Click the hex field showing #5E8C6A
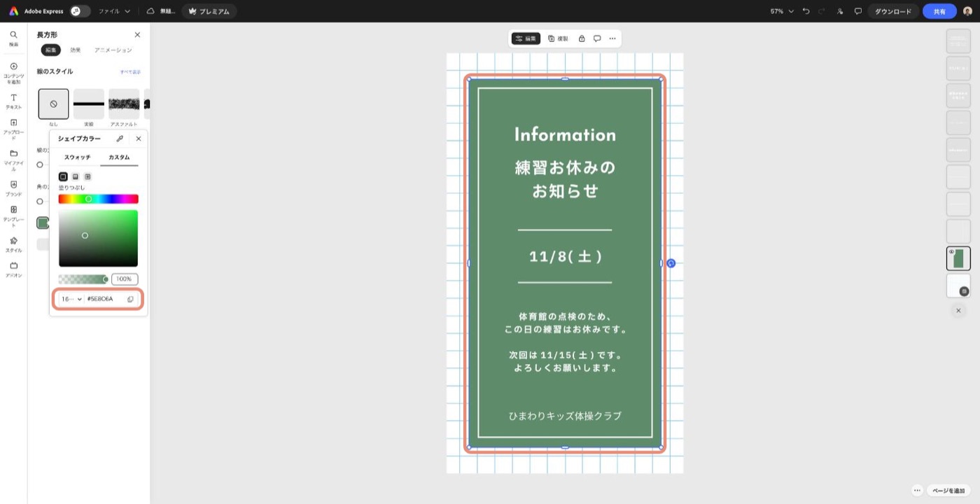The height and width of the screenshot is (504, 980). 105,299
